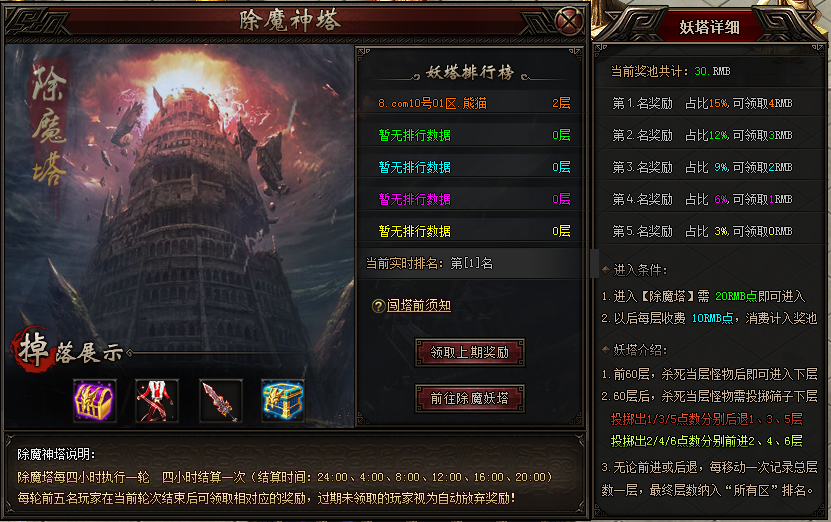Close the 除魔神塔 window with X button
The height and width of the screenshot is (522, 831).
pyautogui.click(x=569, y=22)
